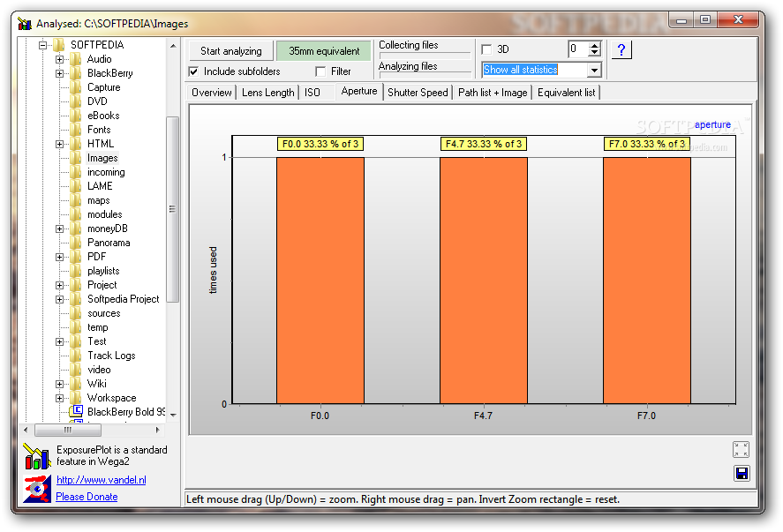Click the Start analyzing button

click(231, 51)
